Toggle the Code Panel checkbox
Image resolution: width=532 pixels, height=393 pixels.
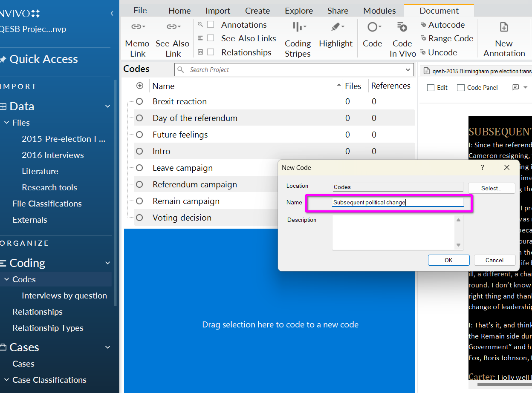click(461, 88)
